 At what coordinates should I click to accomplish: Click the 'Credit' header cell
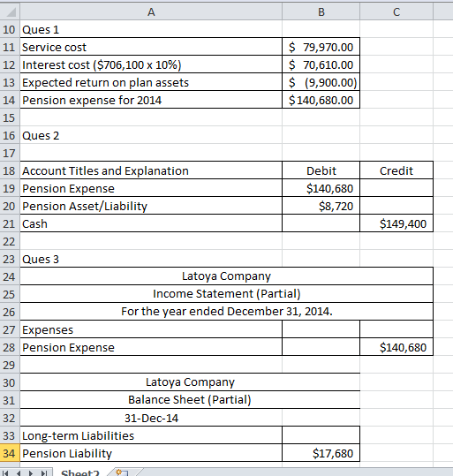click(x=396, y=170)
